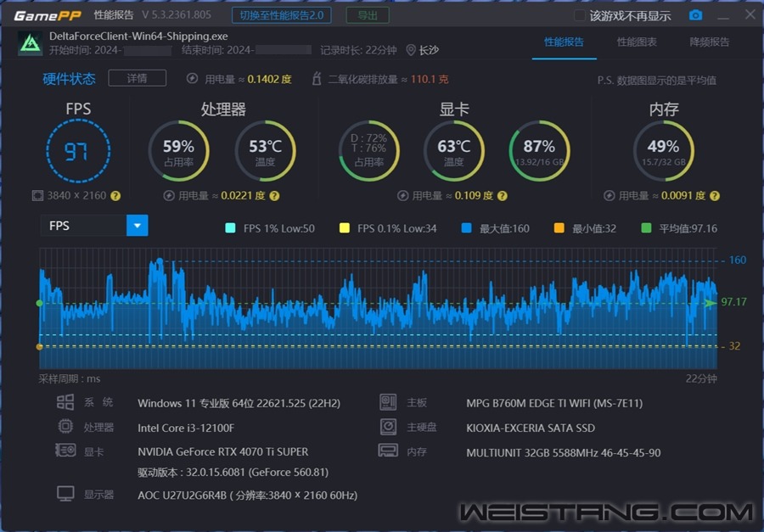Click the CO2 emission bottle icon

pyautogui.click(x=317, y=78)
